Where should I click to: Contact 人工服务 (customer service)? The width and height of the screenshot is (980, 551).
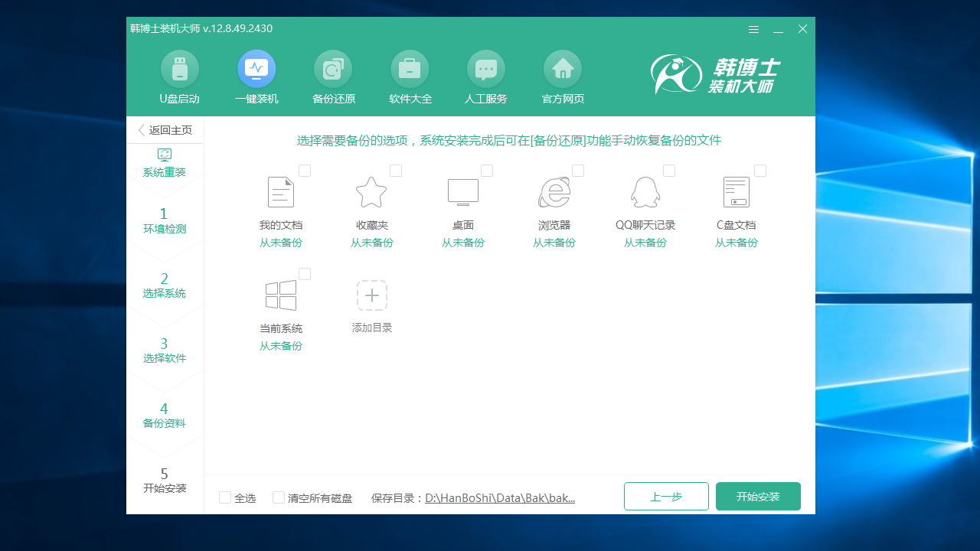pos(486,76)
